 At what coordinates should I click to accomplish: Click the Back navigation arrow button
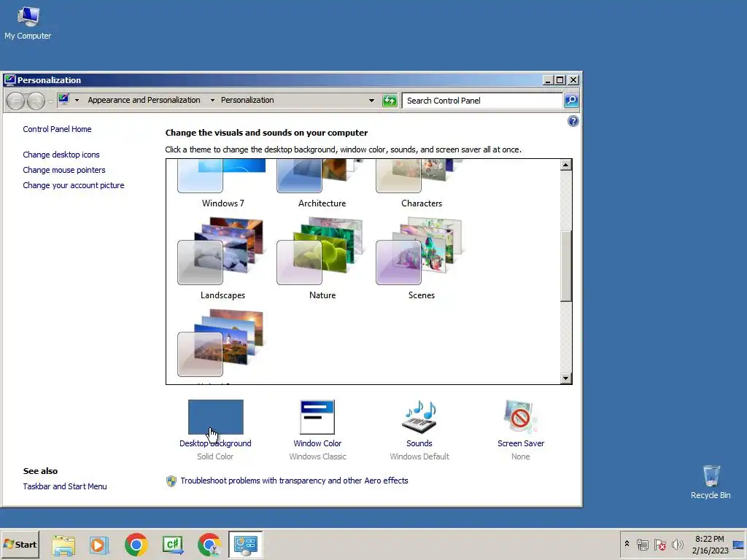click(x=15, y=101)
